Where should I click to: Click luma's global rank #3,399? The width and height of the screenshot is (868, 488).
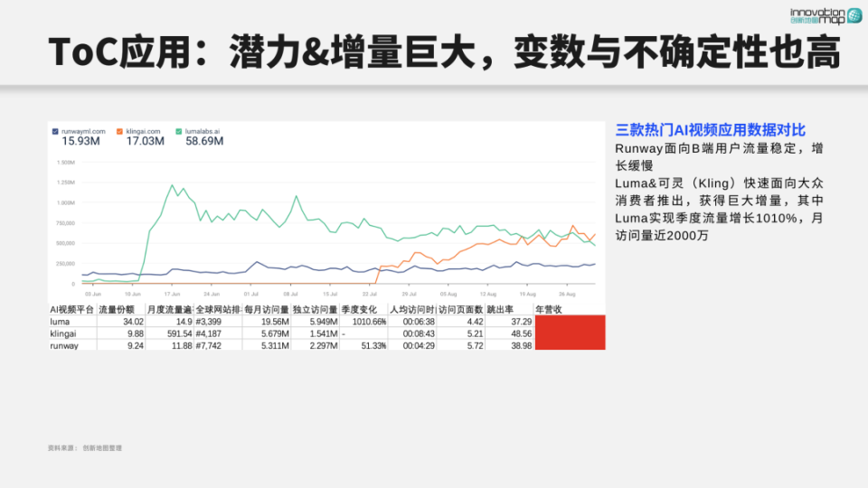[209, 322]
